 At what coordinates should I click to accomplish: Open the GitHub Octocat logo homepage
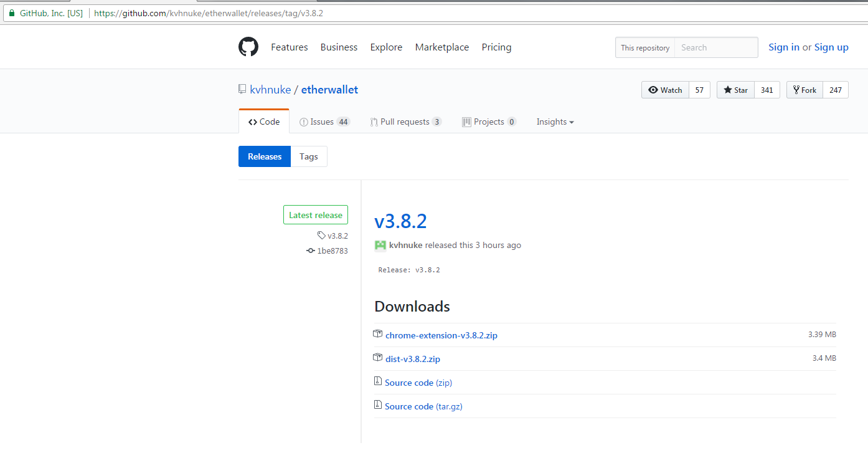(248, 47)
